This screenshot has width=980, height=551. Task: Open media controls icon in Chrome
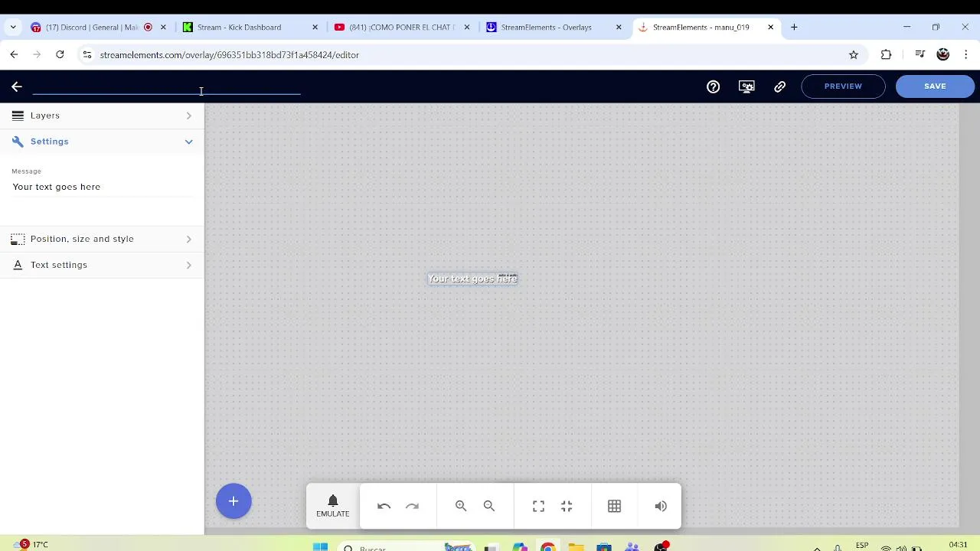(920, 54)
